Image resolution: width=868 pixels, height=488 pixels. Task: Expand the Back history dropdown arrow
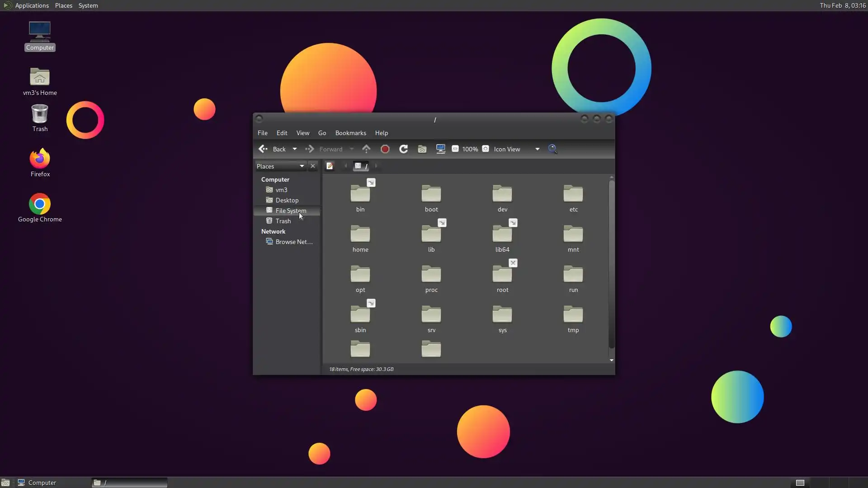(295, 149)
